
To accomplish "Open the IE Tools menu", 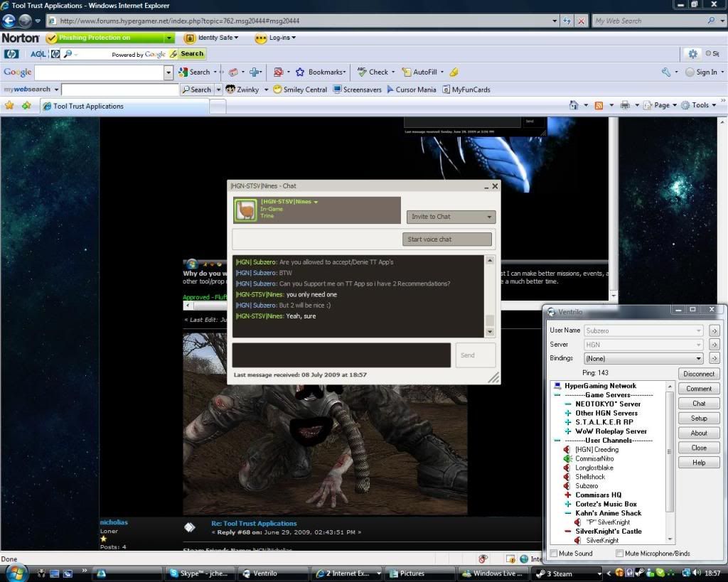I will pos(700,105).
